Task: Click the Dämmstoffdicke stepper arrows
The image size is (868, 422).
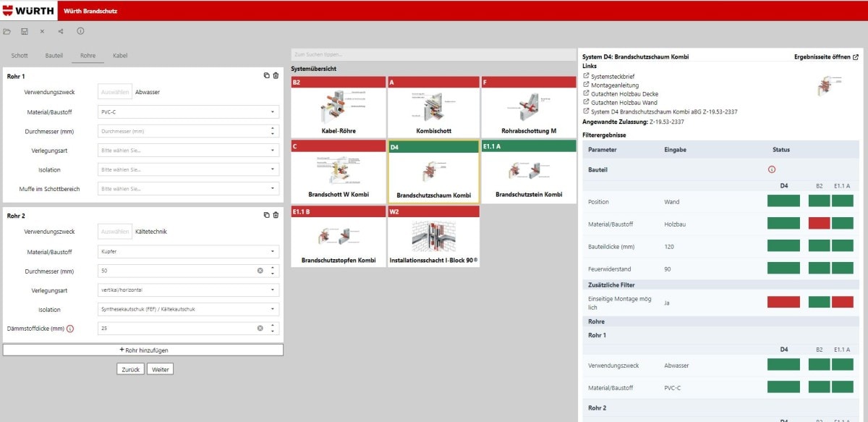Action: (x=273, y=328)
